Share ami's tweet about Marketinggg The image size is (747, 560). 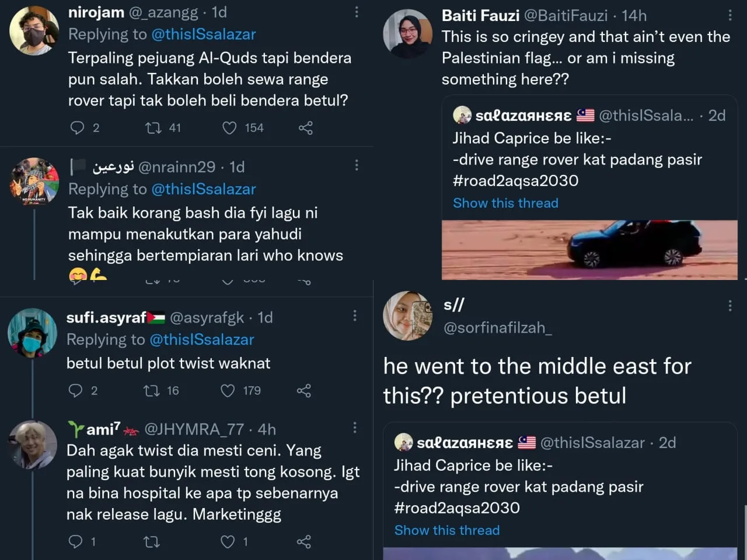pos(304,541)
